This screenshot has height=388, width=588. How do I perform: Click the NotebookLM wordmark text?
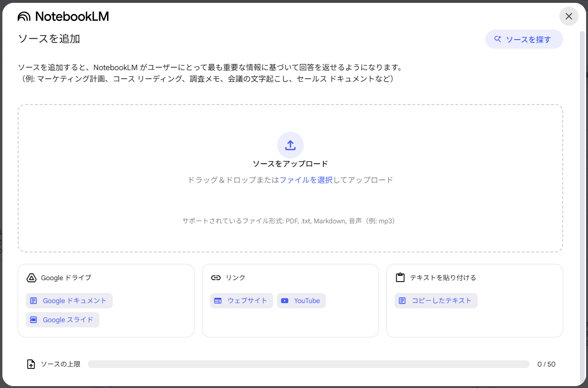[x=72, y=17]
